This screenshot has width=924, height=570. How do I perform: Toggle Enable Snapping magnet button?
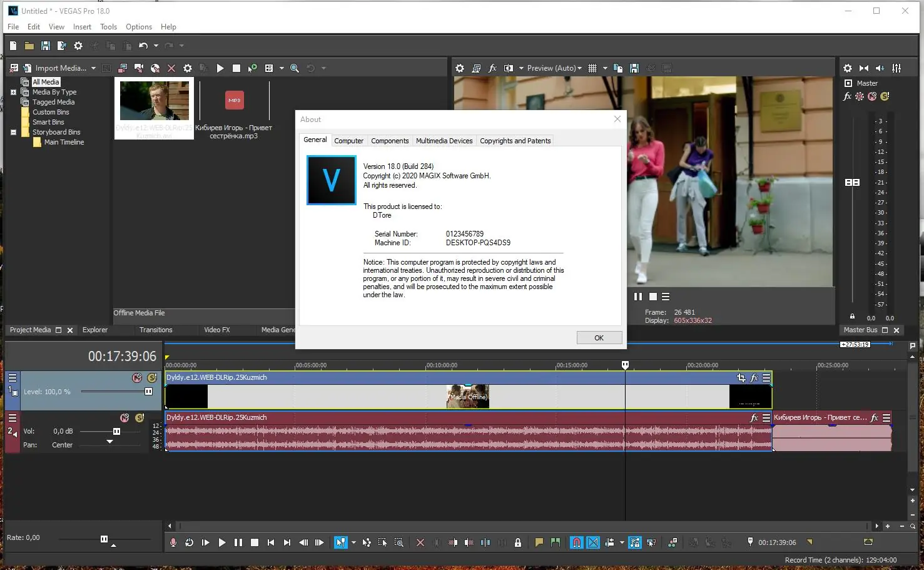click(576, 542)
